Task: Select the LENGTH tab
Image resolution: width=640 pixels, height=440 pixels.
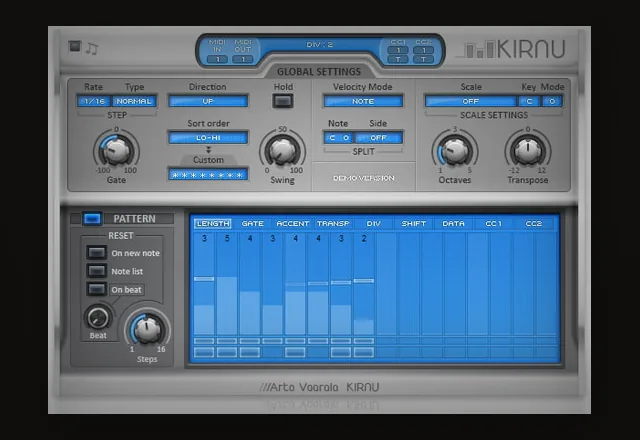Action: [213, 224]
